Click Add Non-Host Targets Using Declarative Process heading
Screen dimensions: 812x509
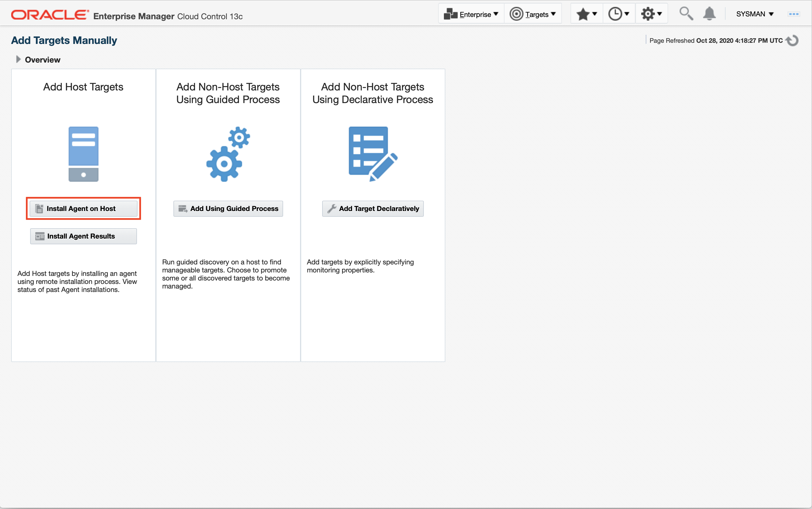coord(373,93)
